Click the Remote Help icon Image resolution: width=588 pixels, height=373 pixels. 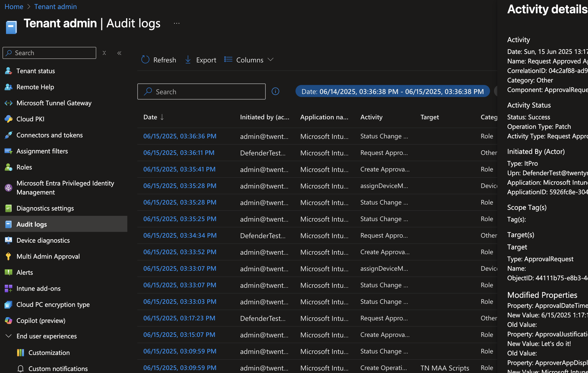[x=9, y=87]
